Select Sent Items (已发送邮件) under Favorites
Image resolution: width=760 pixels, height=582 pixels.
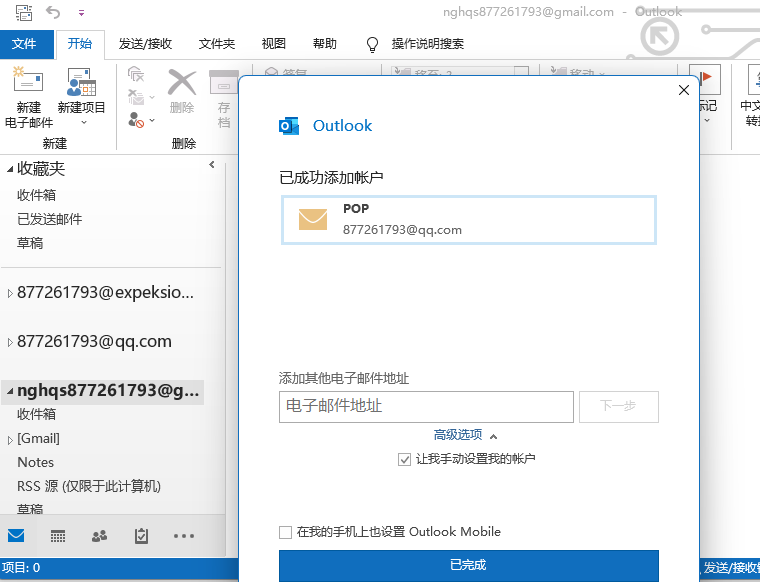[x=49, y=219]
